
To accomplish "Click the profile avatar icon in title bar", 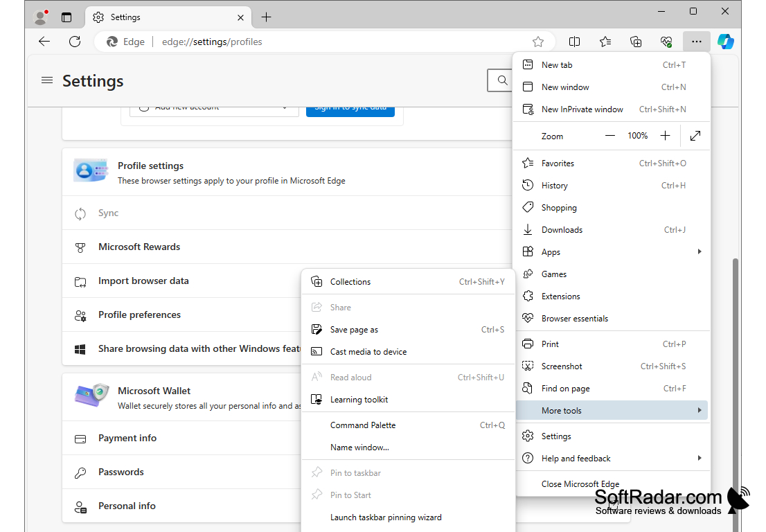I will 41,17.
